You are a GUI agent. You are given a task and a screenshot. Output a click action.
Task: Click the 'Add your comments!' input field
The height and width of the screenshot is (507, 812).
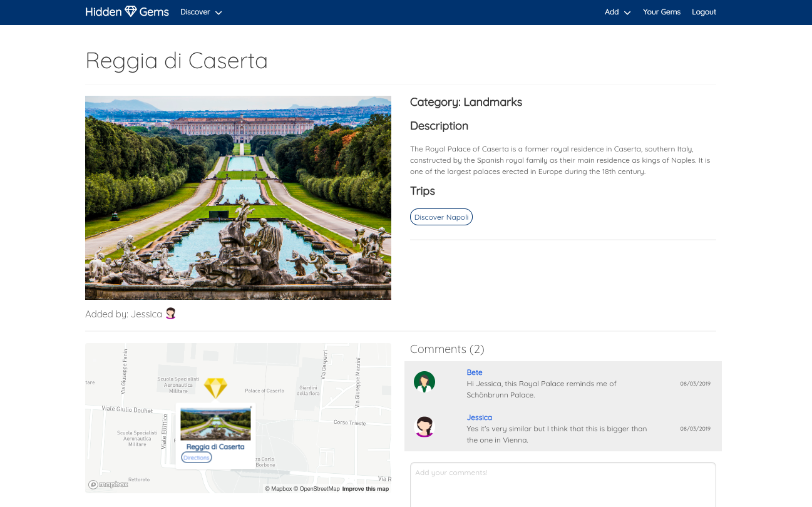tap(562, 485)
